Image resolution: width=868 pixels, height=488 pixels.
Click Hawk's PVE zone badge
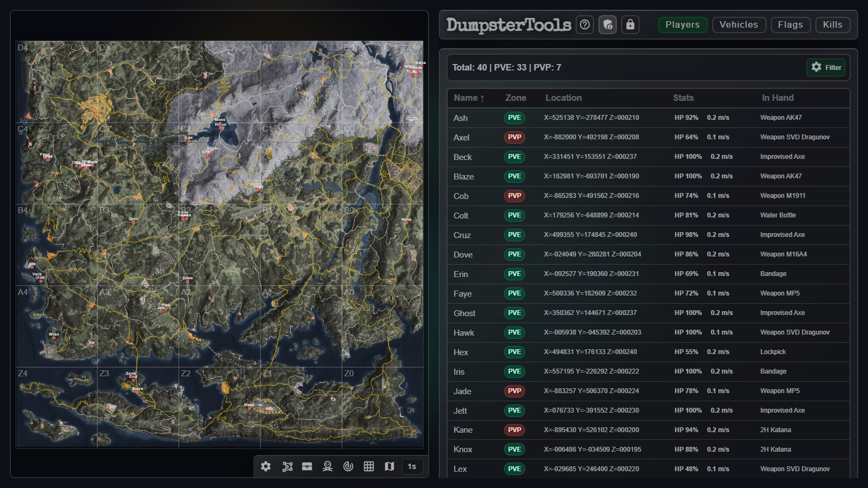click(514, 332)
